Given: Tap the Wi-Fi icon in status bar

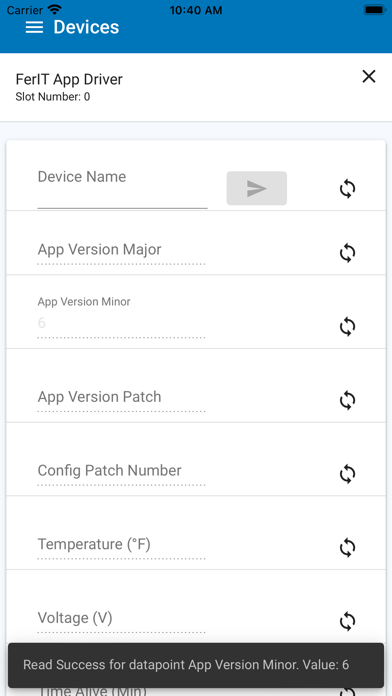Looking at the screenshot, I should pos(55,9).
